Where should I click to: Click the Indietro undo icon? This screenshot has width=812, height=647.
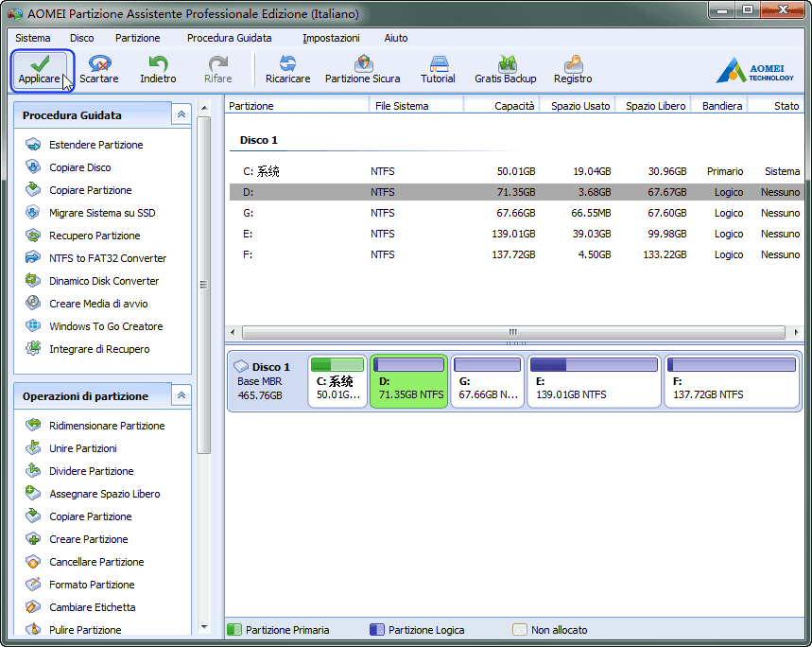coord(158,63)
